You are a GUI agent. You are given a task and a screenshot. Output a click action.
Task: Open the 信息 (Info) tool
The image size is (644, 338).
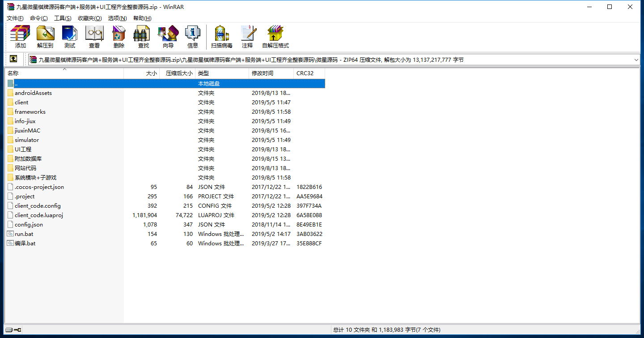pos(192,36)
